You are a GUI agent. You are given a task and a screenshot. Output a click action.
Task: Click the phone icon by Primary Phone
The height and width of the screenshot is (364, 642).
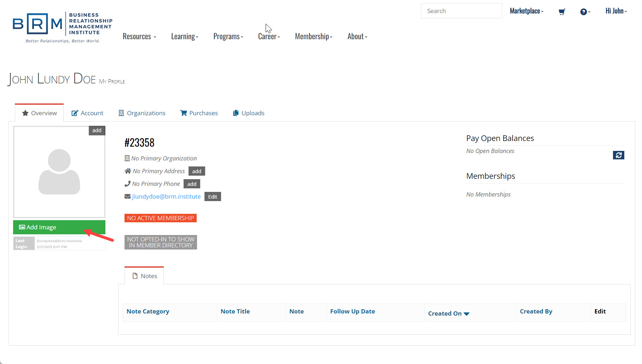pyautogui.click(x=127, y=184)
